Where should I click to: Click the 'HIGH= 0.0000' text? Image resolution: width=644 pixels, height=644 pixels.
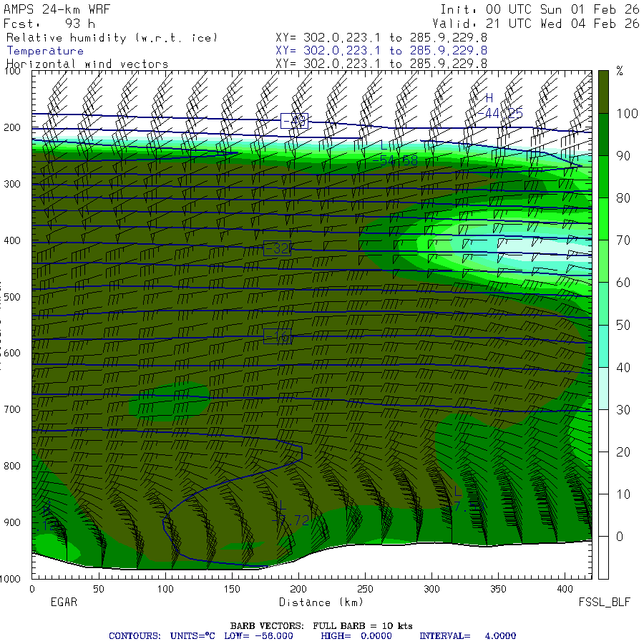click(356, 636)
